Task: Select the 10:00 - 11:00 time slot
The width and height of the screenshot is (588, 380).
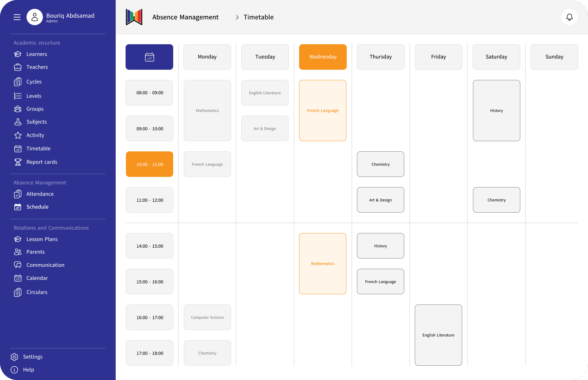Action: [x=149, y=164]
